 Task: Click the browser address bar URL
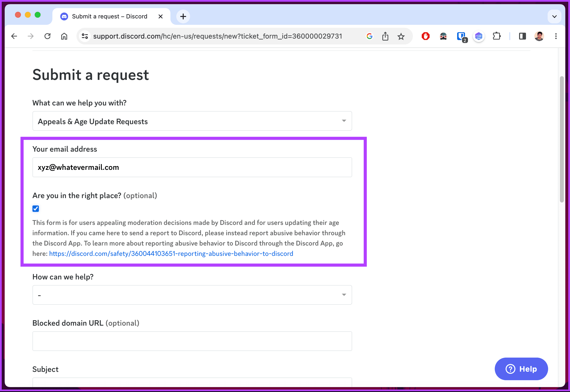pyautogui.click(x=218, y=36)
